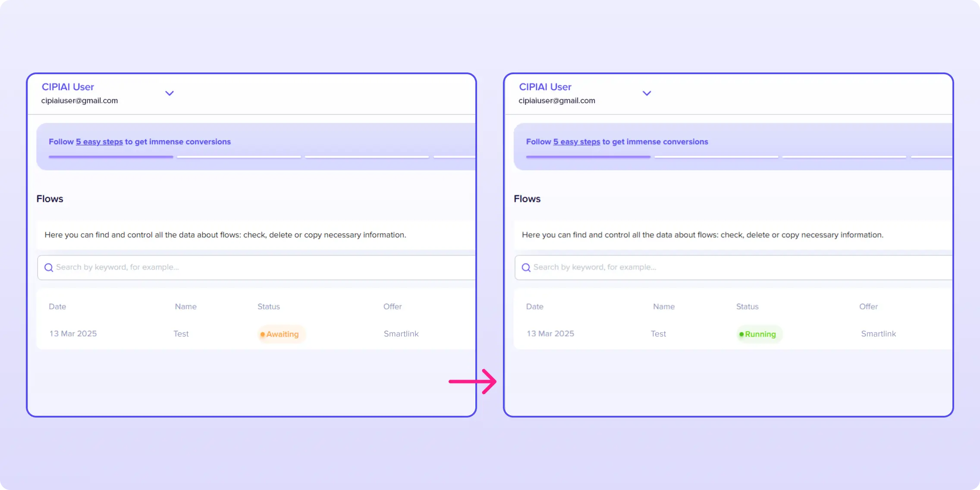The height and width of the screenshot is (490, 980).
Task: Click the 'Smartlink' offer cell in the right panel
Action: coord(878,334)
